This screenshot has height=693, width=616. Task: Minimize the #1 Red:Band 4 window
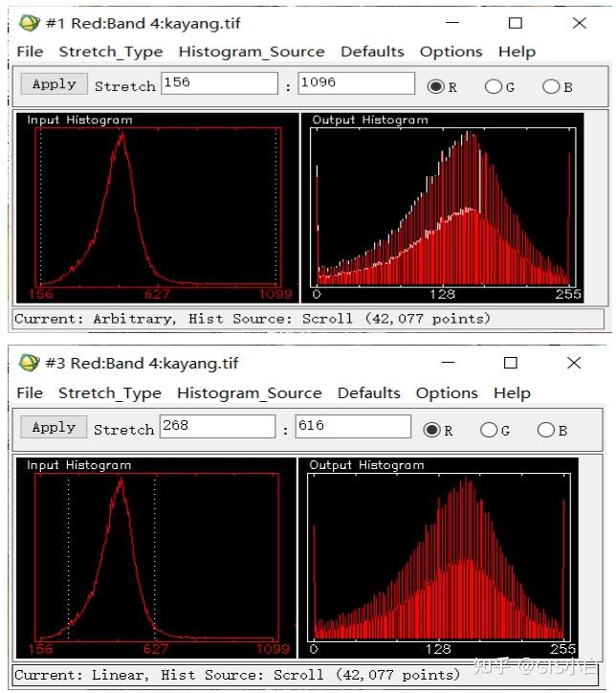[x=452, y=23]
